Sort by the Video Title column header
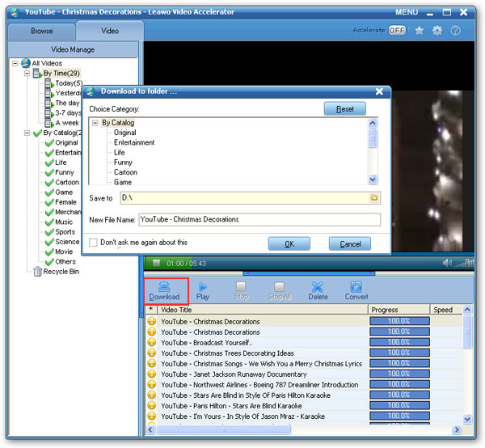485x448 pixels. click(263, 310)
